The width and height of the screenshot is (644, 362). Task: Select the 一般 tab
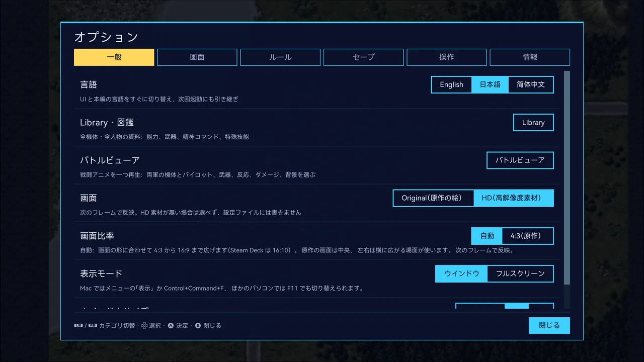coord(114,57)
